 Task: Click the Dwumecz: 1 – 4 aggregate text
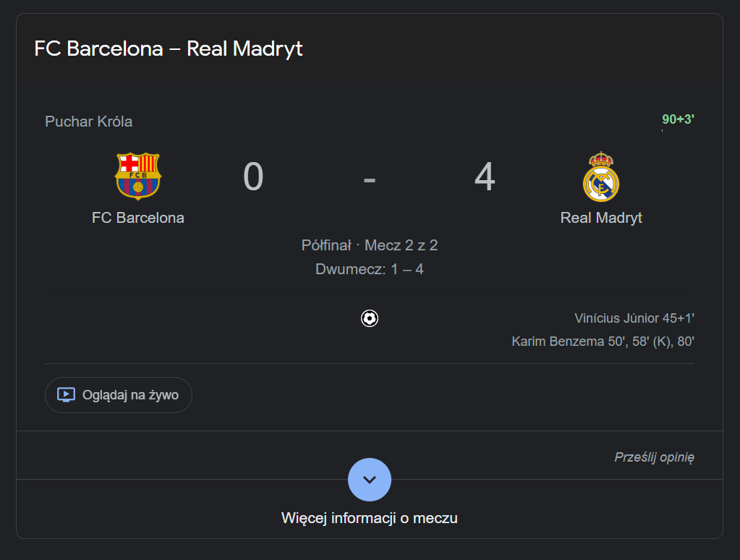click(x=370, y=269)
